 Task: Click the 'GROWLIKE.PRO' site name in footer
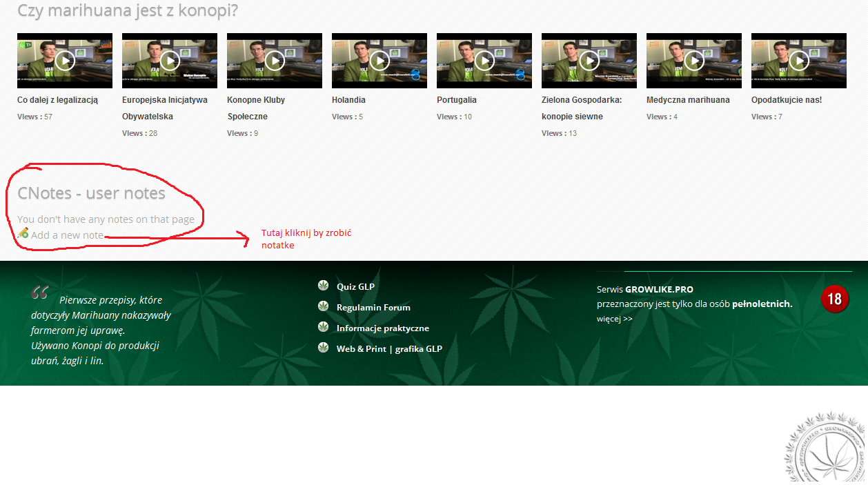point(659,290)
